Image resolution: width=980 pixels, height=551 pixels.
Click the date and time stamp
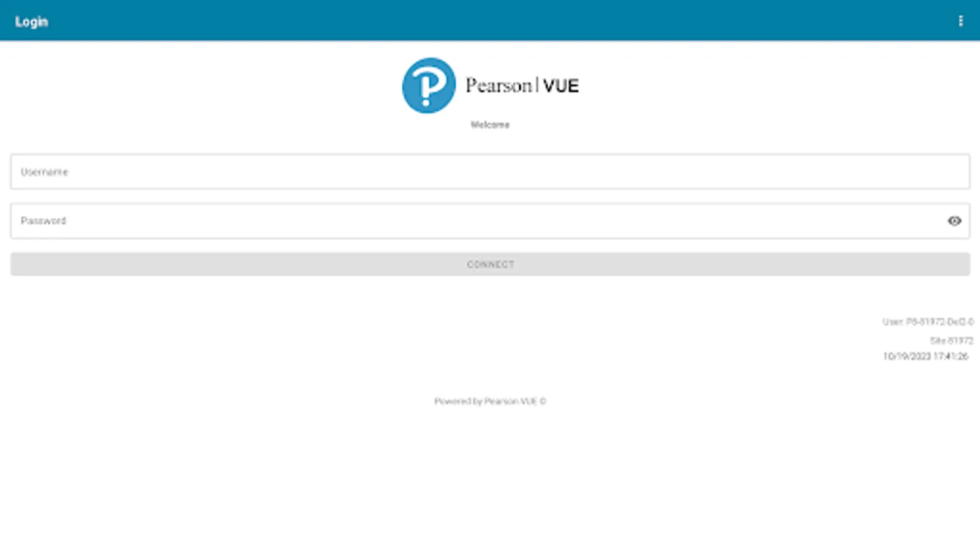(x=925, y=356)
